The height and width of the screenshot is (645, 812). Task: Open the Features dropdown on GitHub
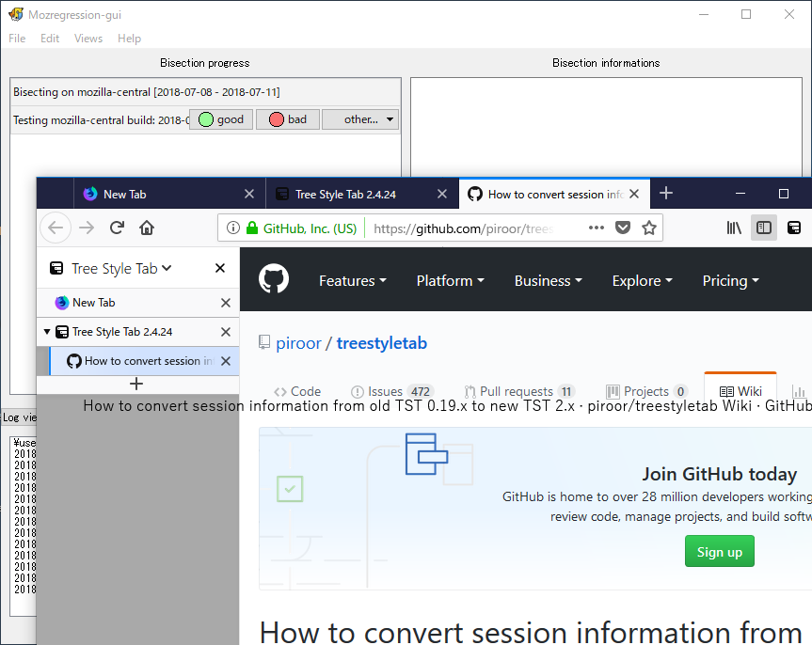[x=352, y=280]
